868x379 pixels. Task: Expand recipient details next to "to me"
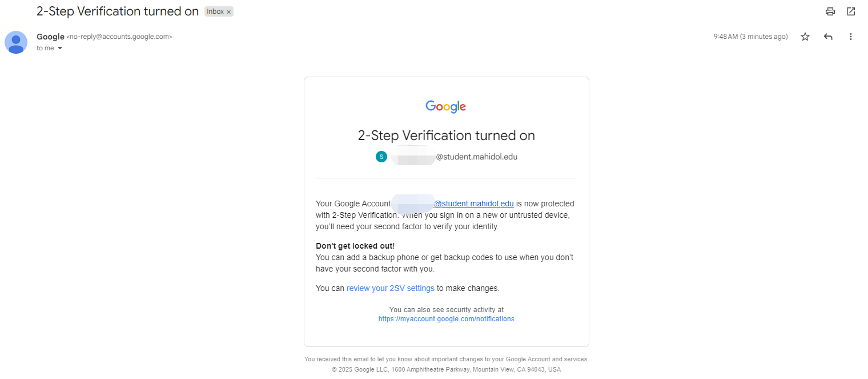(60, 49)
